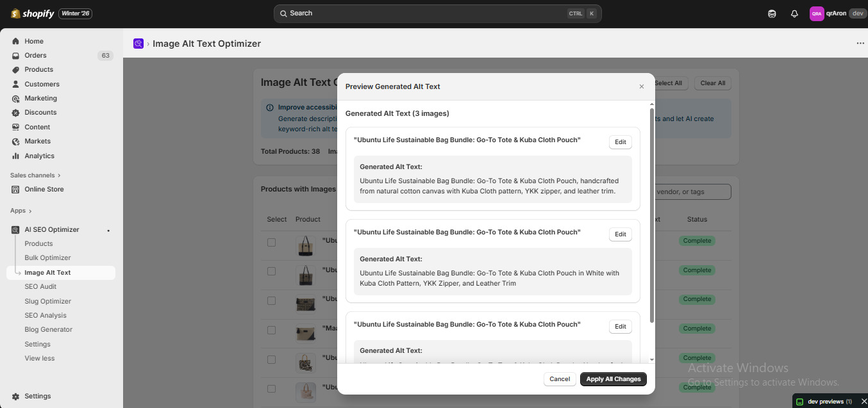Screen dimensions: 868x408
Task: Select Image Alt Text menu item
Action: tap(61, 272)
